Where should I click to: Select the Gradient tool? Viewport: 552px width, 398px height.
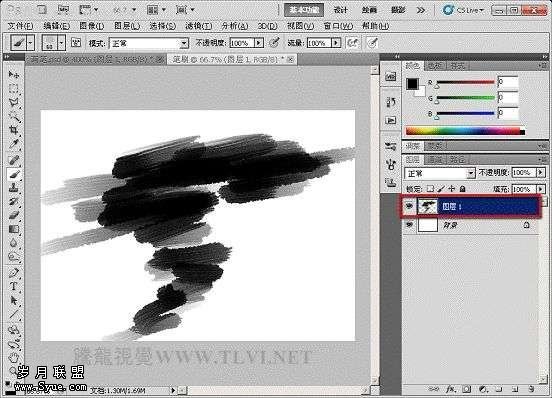point(13,229)
